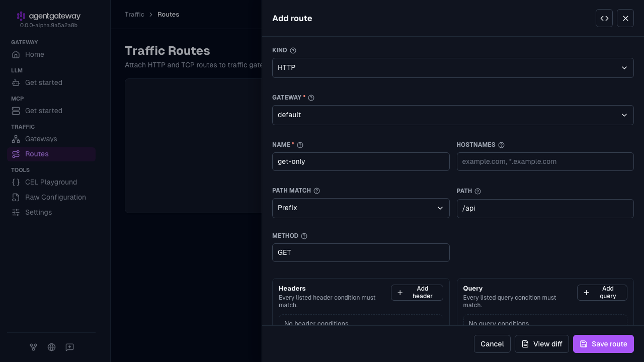Show help for the PATH field
Image resolution: width=644 pixels, height=362 pixels.
point(478,191)
